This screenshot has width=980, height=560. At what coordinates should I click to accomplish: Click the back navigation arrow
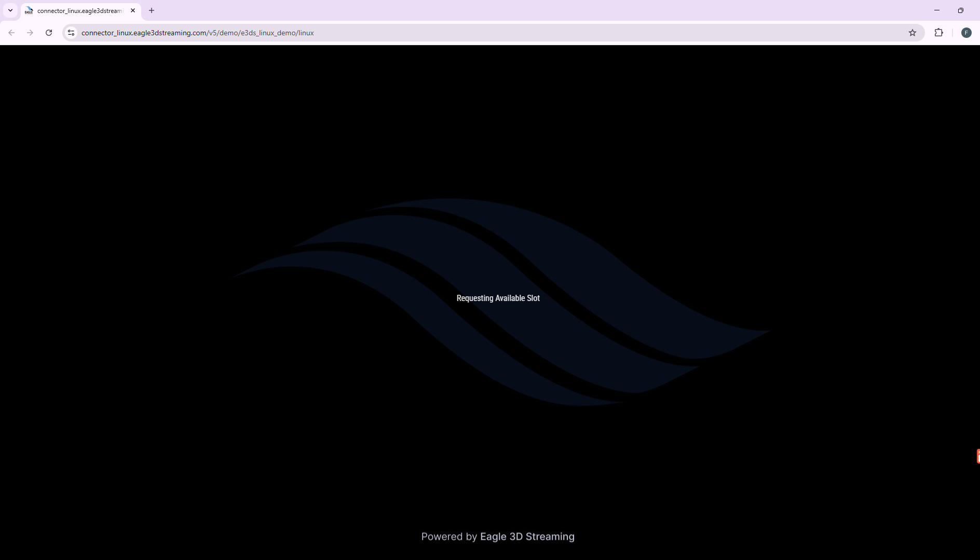[x=11, y=32]
